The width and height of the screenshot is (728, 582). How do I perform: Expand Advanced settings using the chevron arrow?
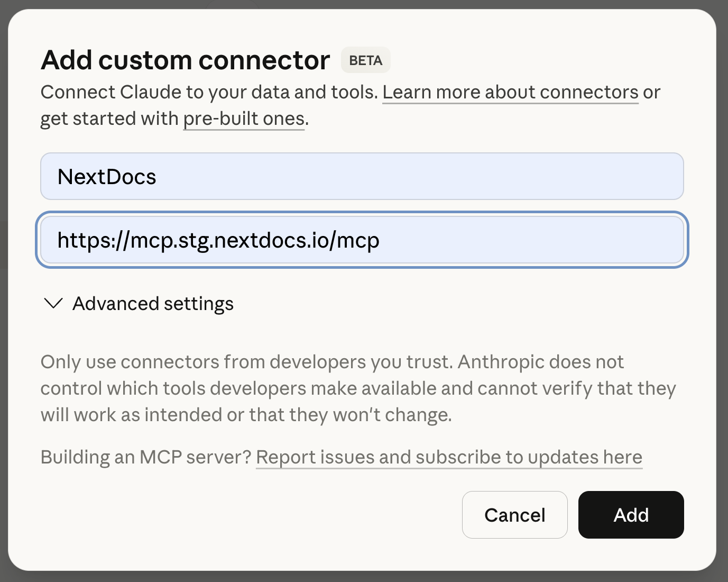tap(53, 304)
